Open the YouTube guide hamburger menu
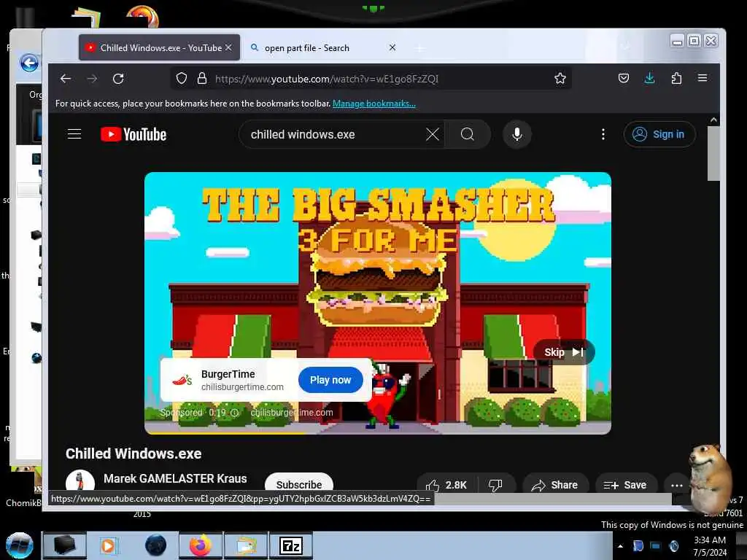747x560 pixels. click(74, 134)
